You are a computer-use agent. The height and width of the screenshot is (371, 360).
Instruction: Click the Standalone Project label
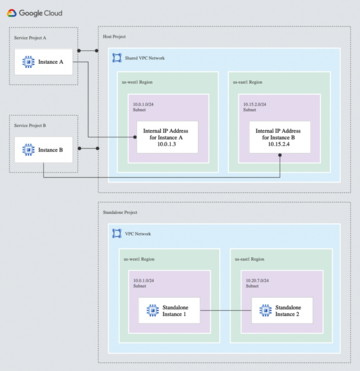tap(120, 212)
